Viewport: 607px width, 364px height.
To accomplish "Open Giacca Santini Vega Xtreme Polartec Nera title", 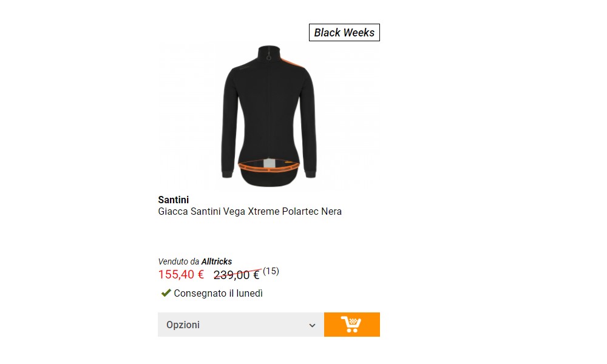I will tap(249, 212).
